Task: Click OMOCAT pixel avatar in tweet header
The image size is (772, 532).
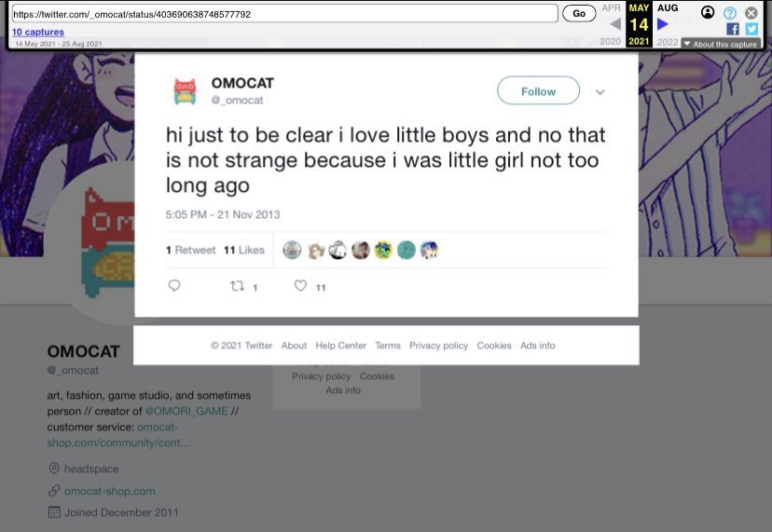Action: (x=186, y=91)
